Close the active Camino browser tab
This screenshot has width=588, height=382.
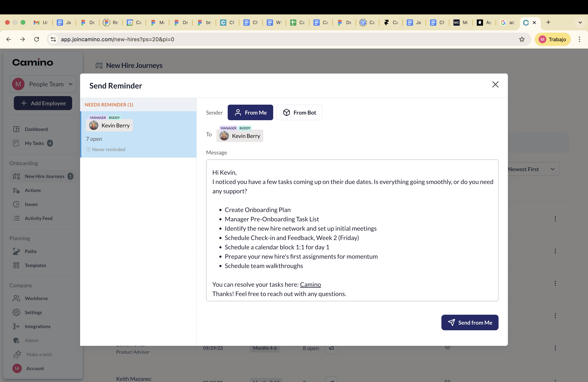click(x=534, y=23)
